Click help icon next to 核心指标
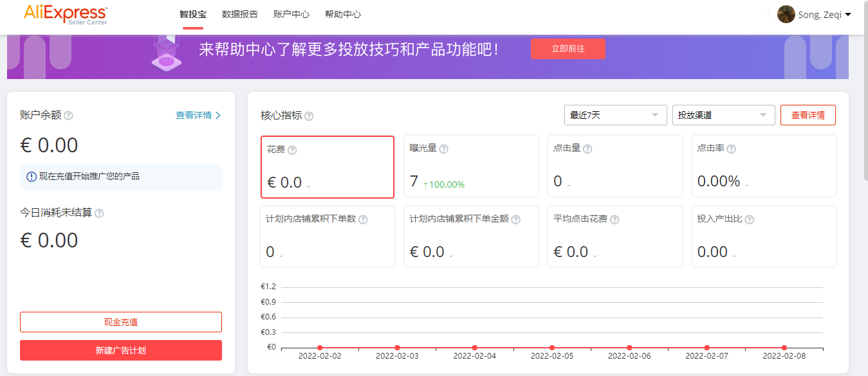Screen dimensions: 868x376 pos(309,116)
